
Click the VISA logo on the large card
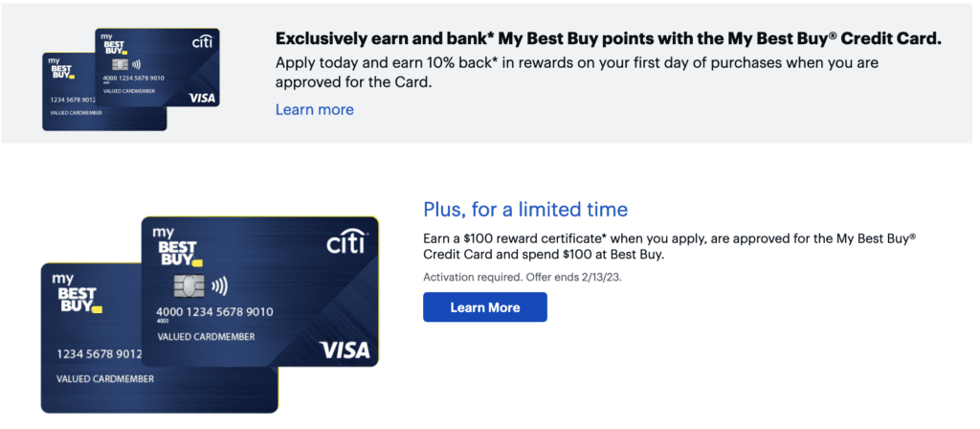tap(344, 350)
